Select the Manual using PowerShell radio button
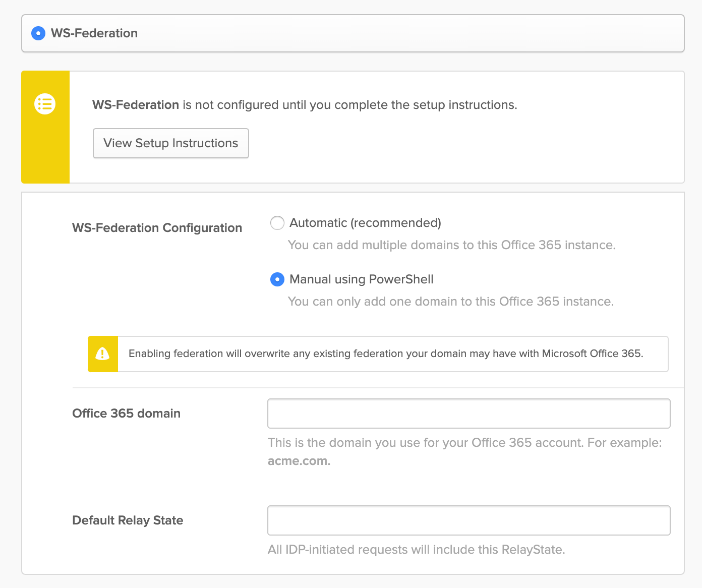Viewport: 702px width, 588px height. pyautogui.click(x=277, y=279)
